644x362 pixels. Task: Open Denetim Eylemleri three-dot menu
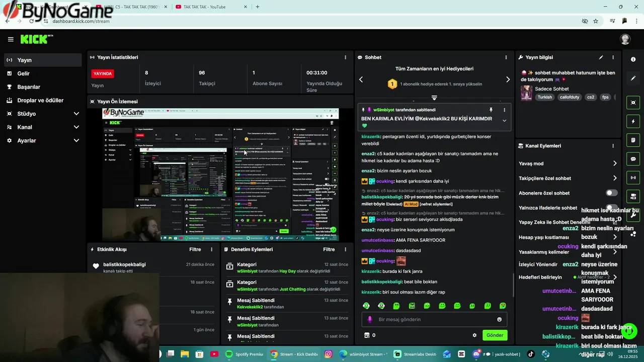(345, 249)
